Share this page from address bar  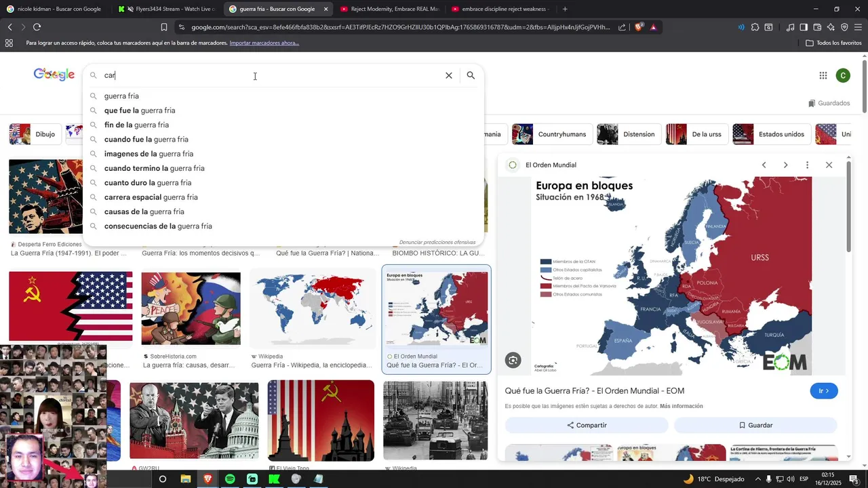622,27
